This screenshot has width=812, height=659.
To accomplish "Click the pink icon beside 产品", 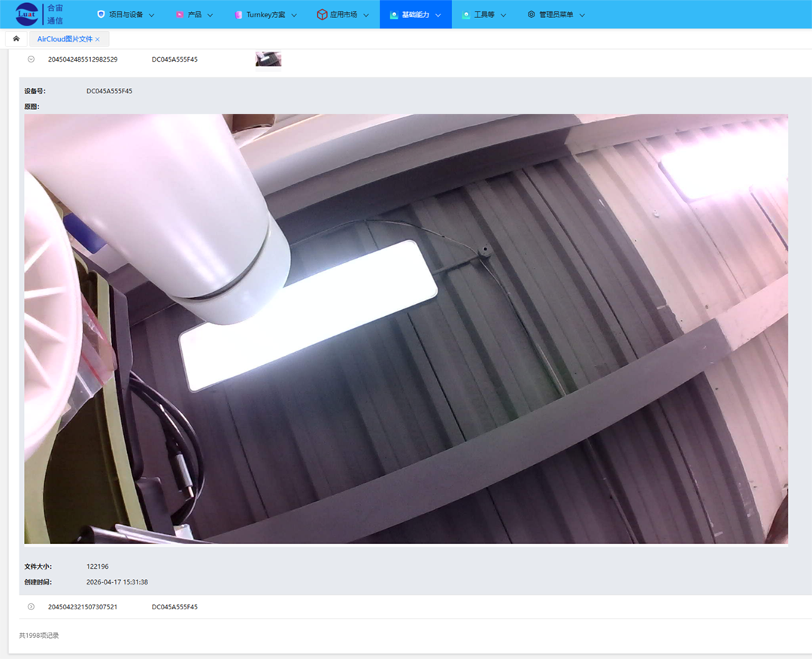I will click(x=180, y=14).
